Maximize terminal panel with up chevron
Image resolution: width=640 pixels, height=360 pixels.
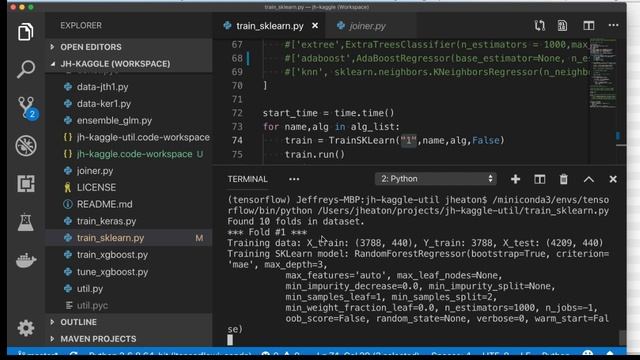[589, 179]
